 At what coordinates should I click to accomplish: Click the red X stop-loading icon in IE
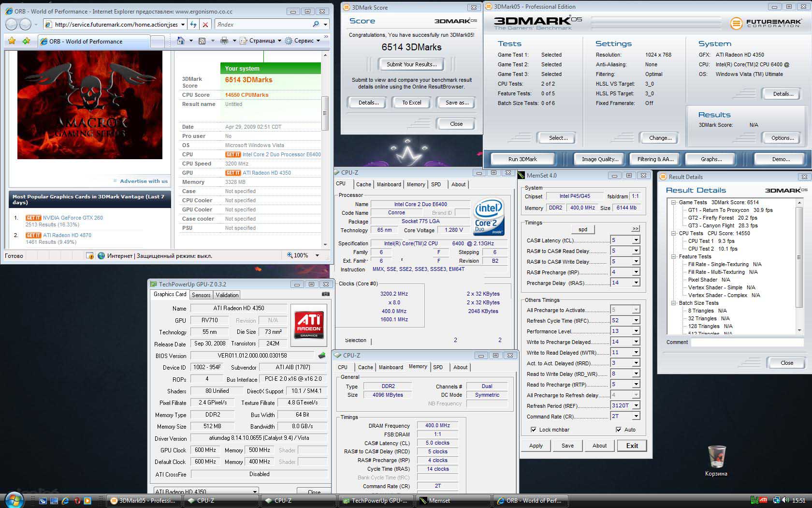(205, 24)
